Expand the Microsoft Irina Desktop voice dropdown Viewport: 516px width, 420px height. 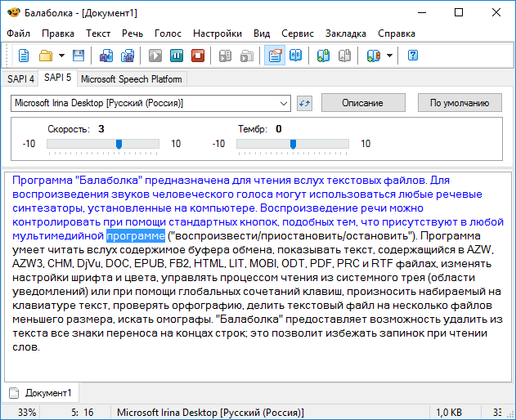click(x=284, y=103)
